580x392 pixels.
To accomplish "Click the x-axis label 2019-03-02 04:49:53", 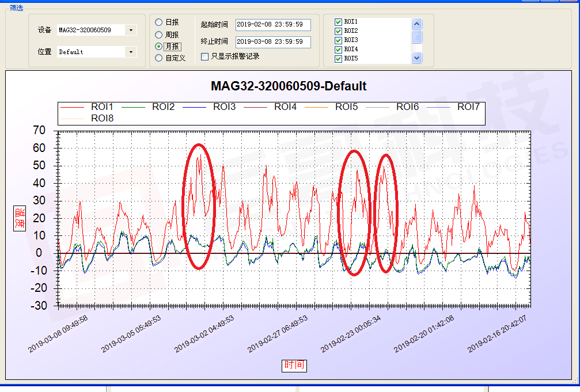I will point(204,334).
